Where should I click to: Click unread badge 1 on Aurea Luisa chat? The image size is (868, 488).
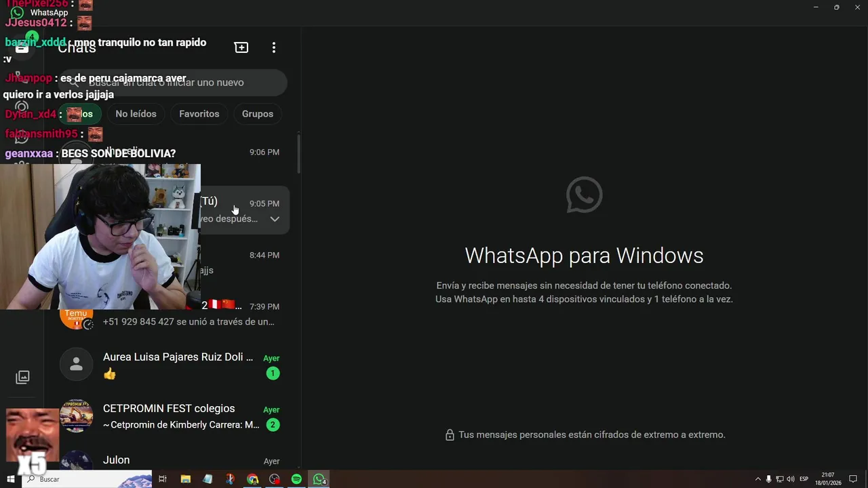[x=273, y=373]
